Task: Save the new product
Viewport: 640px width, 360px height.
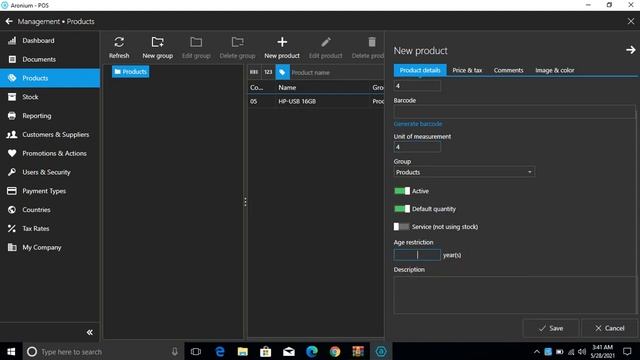Action: 551,328
